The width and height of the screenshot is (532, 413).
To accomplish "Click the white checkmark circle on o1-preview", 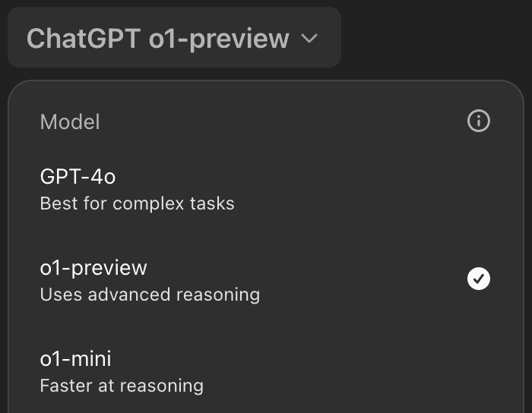I will [478, 279].
